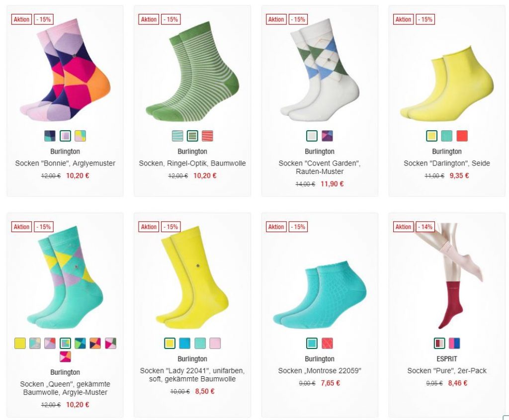Select the magenta-orange swatch below Queen swatch row
Image resolution: width=509 pixels, height=420 pixels.
(x=65, y=357)
